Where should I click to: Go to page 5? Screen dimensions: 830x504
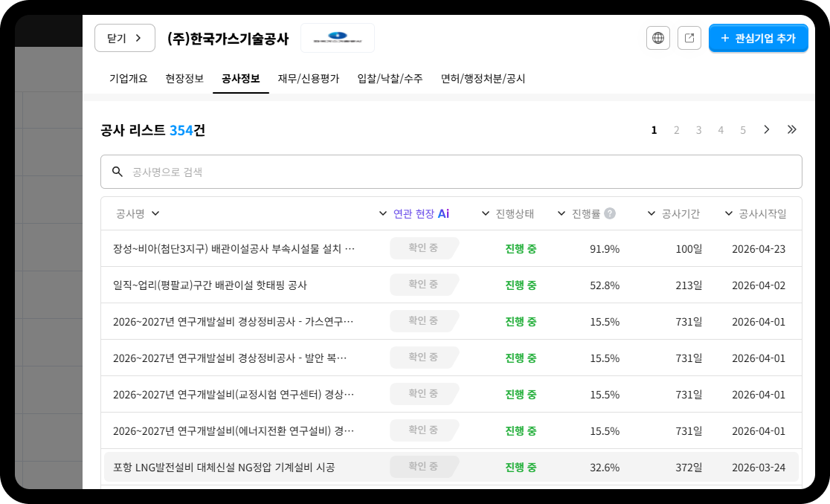[x=743, y=130]
